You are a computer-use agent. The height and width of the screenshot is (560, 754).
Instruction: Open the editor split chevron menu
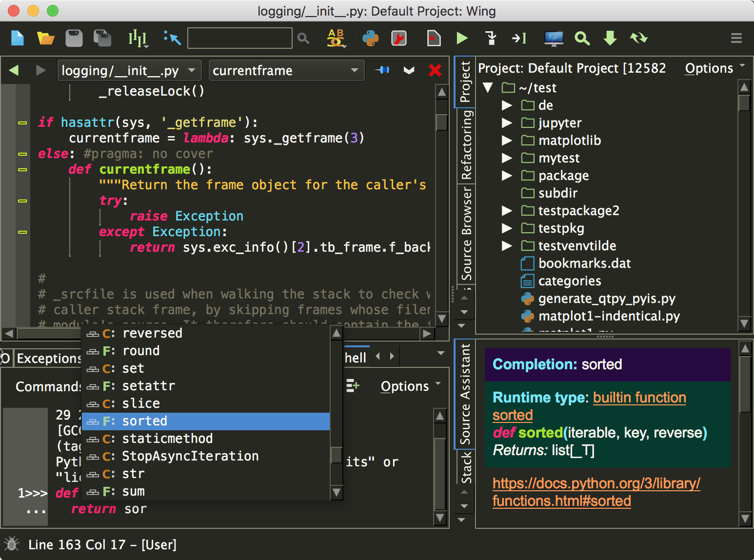coord(409,70)
